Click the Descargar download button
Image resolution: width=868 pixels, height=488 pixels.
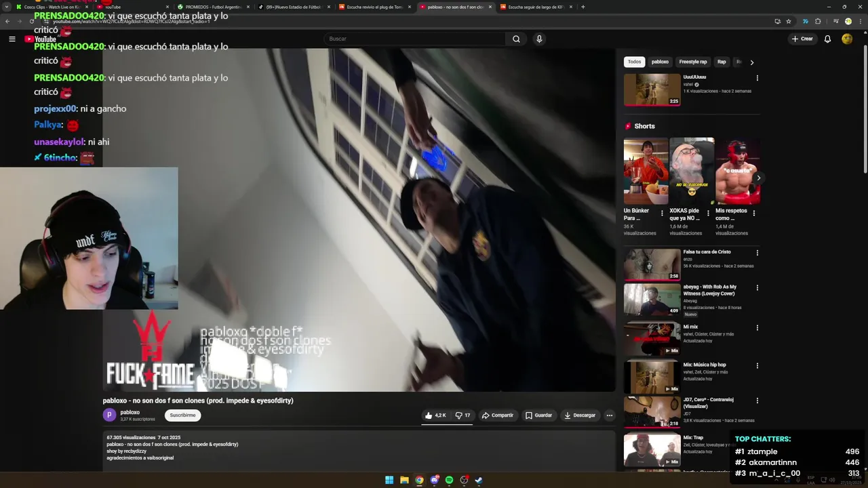click(x=580, y=415)
